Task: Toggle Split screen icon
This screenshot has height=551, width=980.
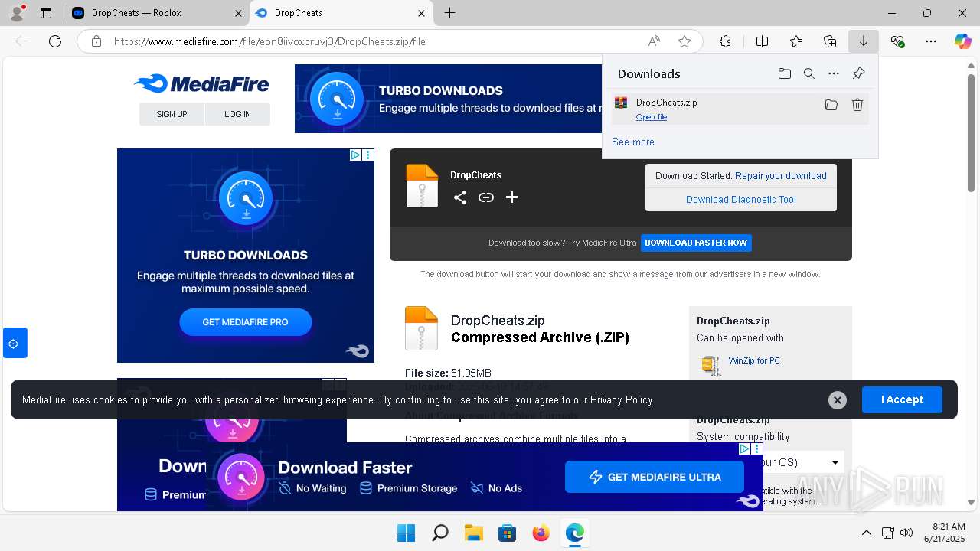Action: (762, 41)
